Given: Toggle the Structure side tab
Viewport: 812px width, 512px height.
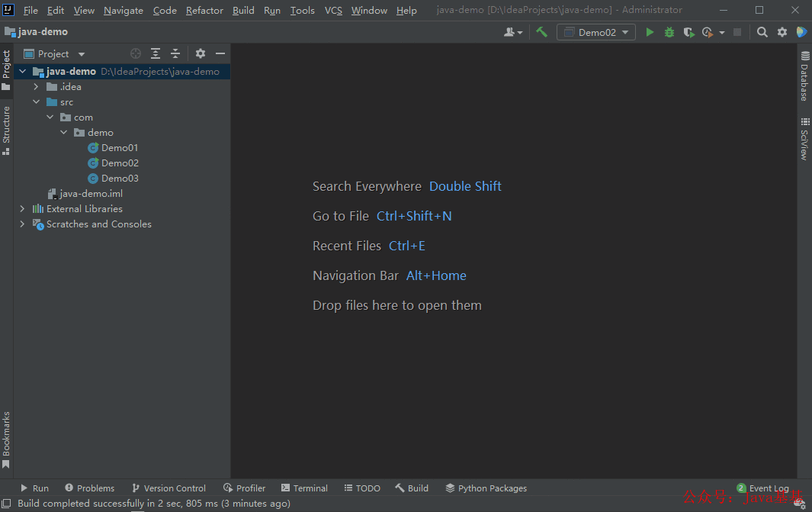Looking at the screenshot, I should point(6,130).
